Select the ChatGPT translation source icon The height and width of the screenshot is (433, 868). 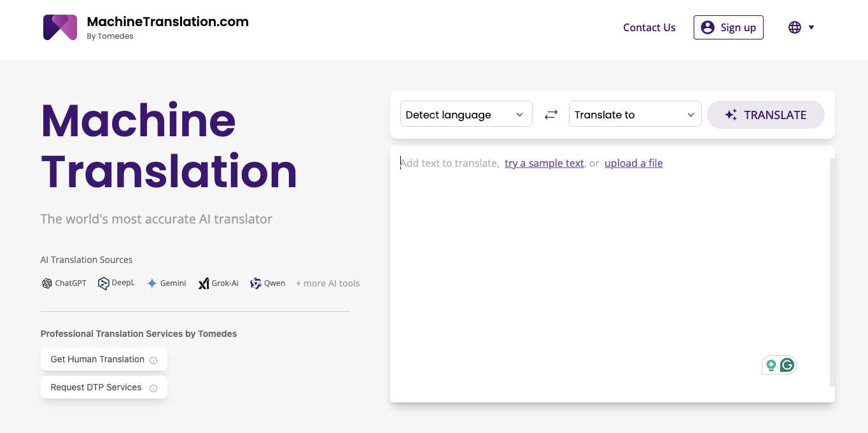click(46, 283)
